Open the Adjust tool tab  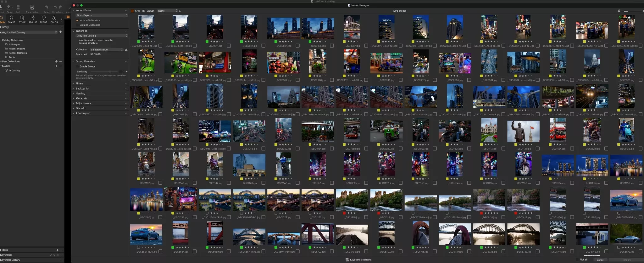33,19
